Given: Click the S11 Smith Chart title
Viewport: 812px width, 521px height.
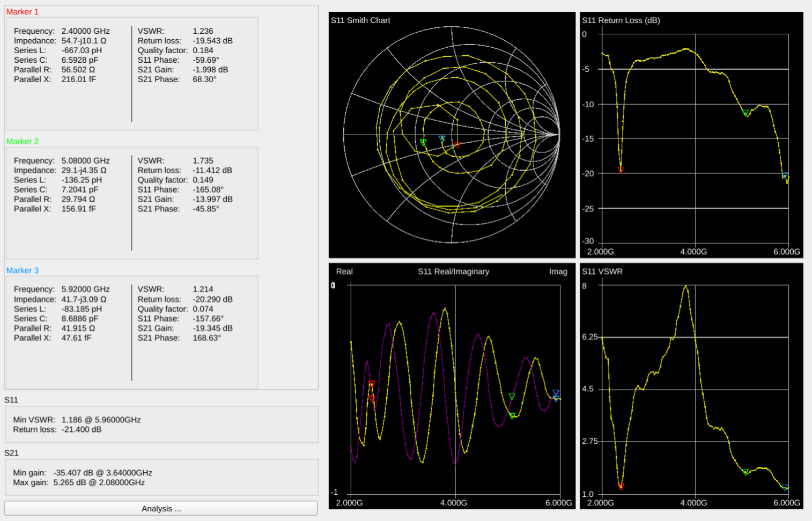Looking at the screenshot, I should pos(360,20).
